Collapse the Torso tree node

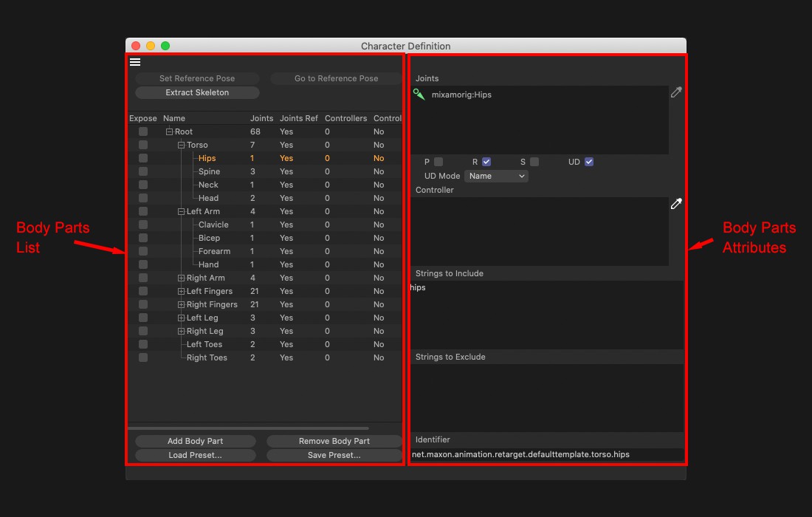(x=182, y=145)
